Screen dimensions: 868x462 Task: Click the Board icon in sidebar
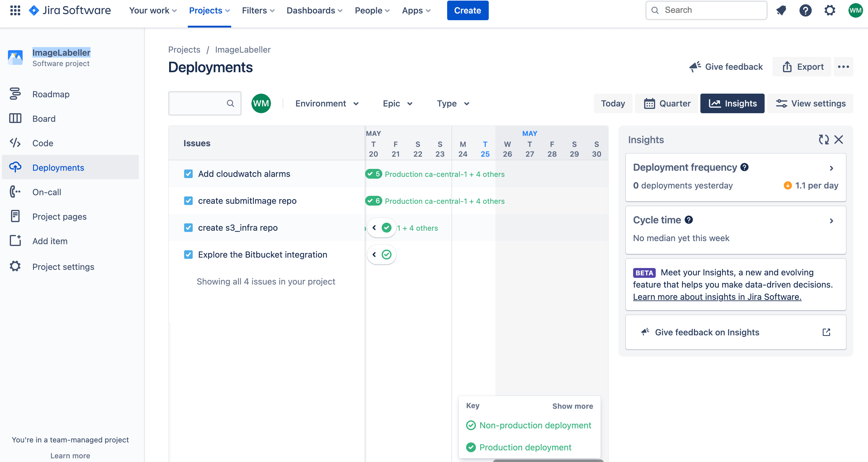click(16, 118)
